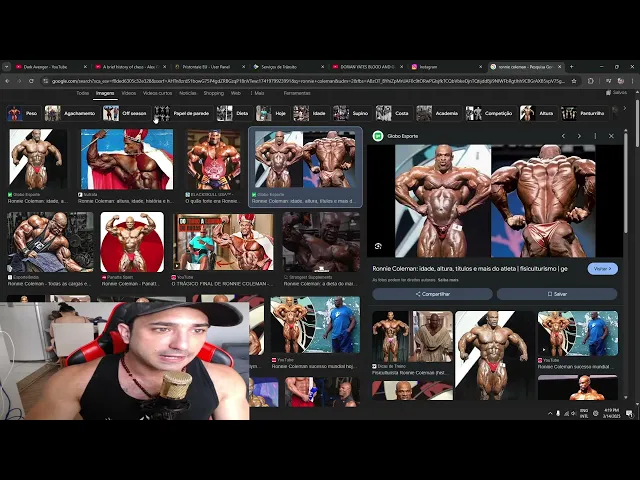This screenshot has width=640, height=480.
Task: Open preview panel three-dot options menu
Action: [x=595, y=136]
